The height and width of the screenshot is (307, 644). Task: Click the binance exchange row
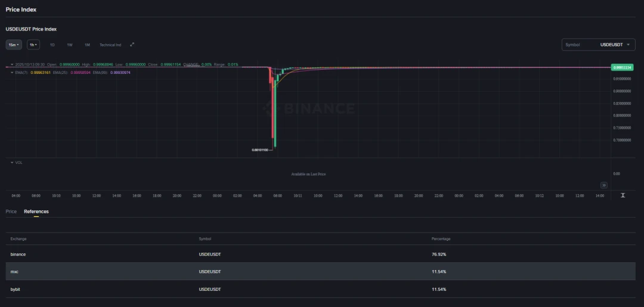(322, 254)
